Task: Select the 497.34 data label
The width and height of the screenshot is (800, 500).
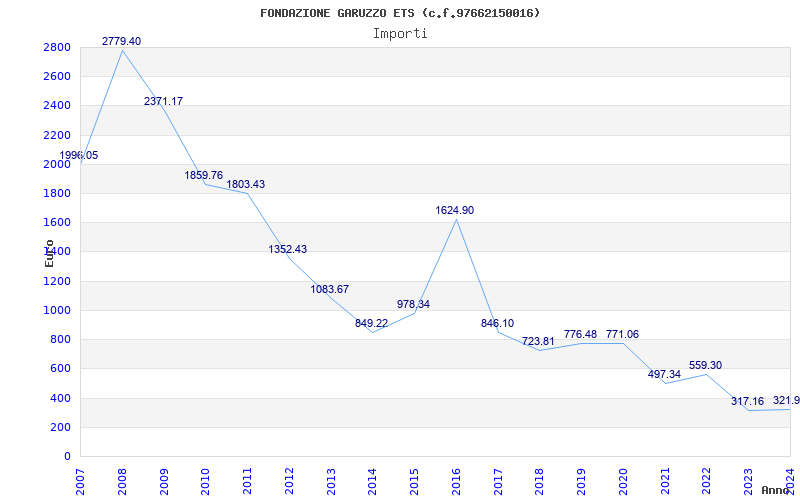Action: point(664,374)
